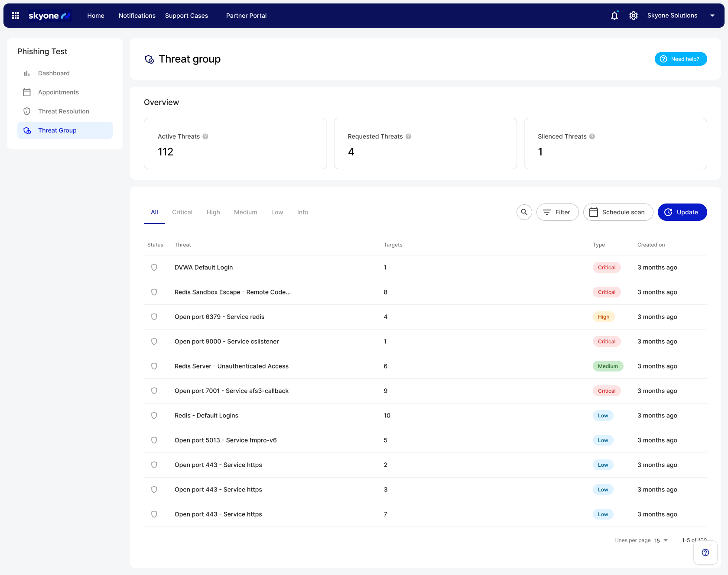Image resolution: width=728 pixels, height=575 pixels.
Task: Click help icon next to Active Threats
Action: click(x=205, y=136)
